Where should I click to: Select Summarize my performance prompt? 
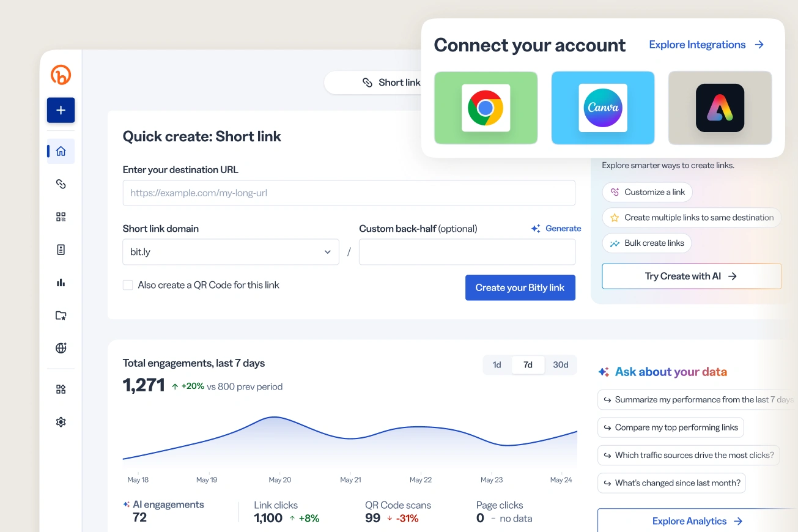697,400
